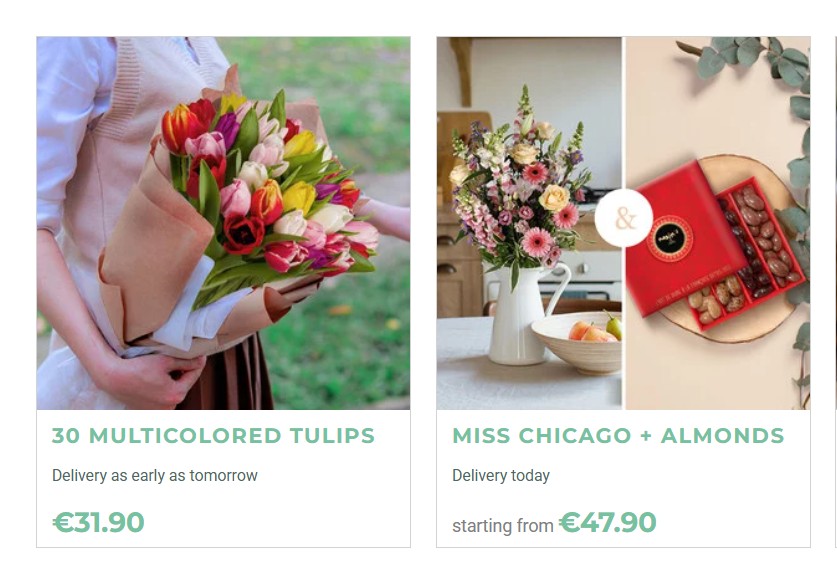
Task: Click 'Delivery as early as tomorrow' text
Action: (155, 475)
